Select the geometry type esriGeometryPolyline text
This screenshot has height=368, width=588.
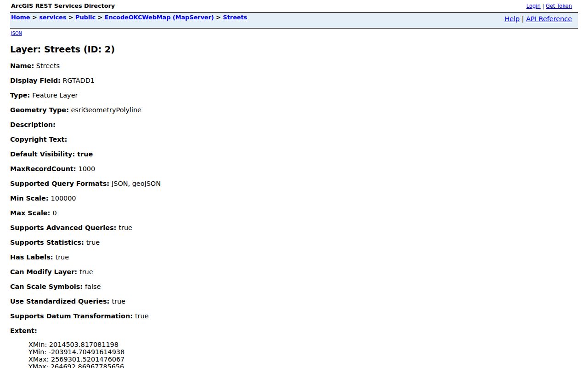coord(106,110)
